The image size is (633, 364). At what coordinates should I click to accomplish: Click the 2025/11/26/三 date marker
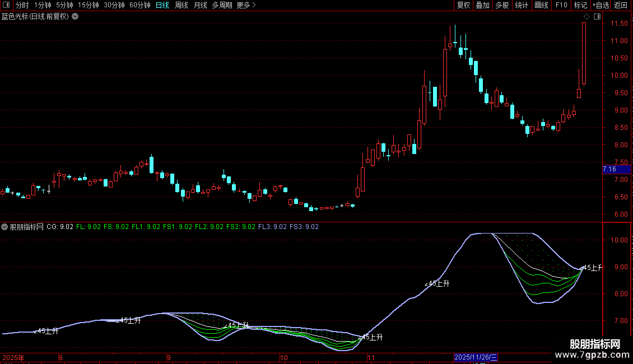pos(476,357)
